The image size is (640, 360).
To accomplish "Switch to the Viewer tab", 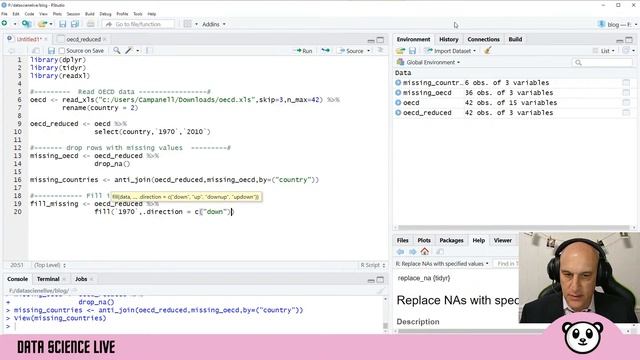I will (x=502, y=240).
